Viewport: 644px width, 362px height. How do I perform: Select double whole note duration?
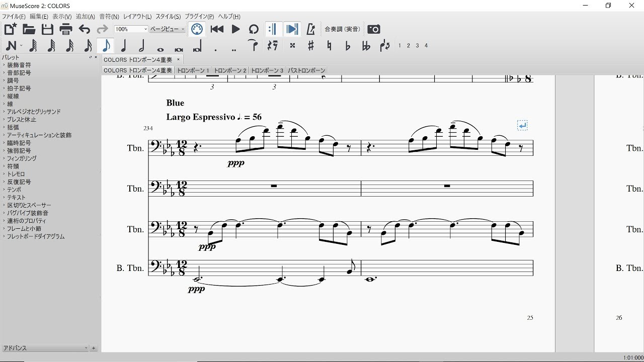(x=179, y=49)
